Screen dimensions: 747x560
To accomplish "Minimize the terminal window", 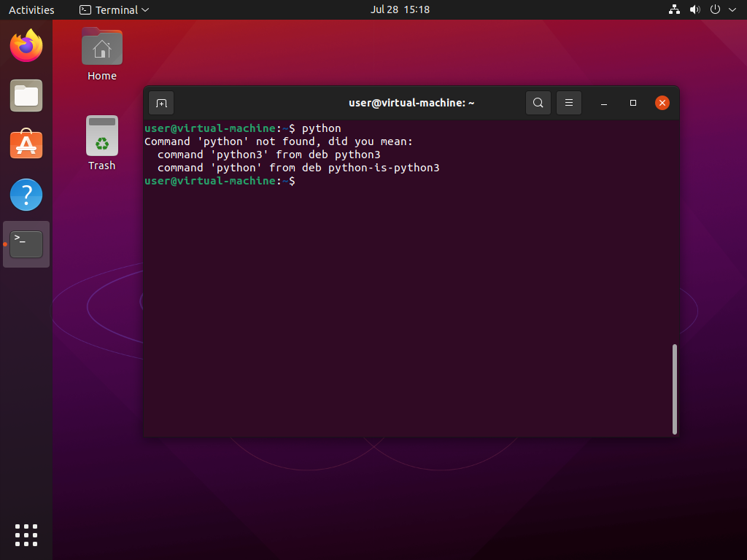I will pos(604,103).
